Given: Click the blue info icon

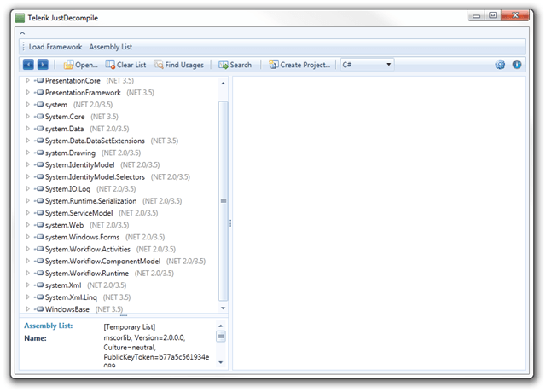Looking at the screenshot, I should [517, 65].
